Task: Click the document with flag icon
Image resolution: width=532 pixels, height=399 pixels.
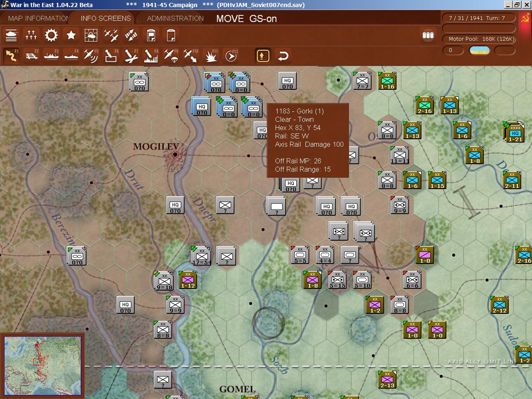Action: coord(151,35)
